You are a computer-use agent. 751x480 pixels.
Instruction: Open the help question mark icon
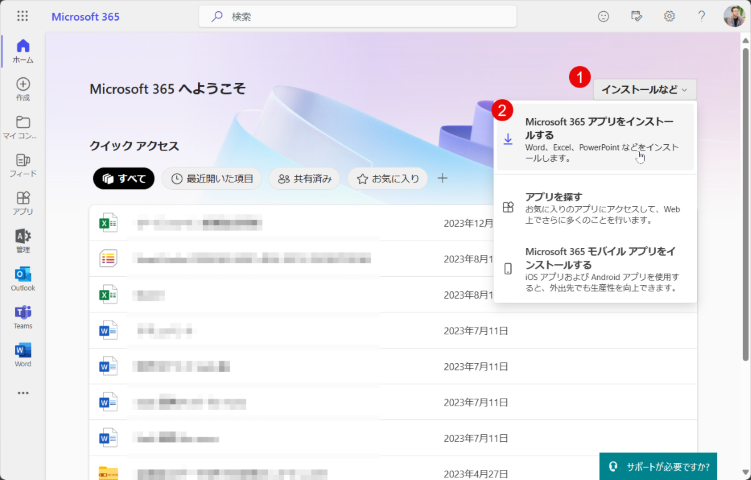click(x=702, y=16)
